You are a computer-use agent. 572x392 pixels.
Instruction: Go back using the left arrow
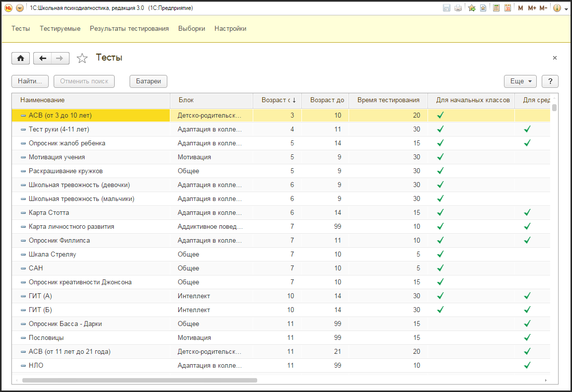(x=43, y=59)
